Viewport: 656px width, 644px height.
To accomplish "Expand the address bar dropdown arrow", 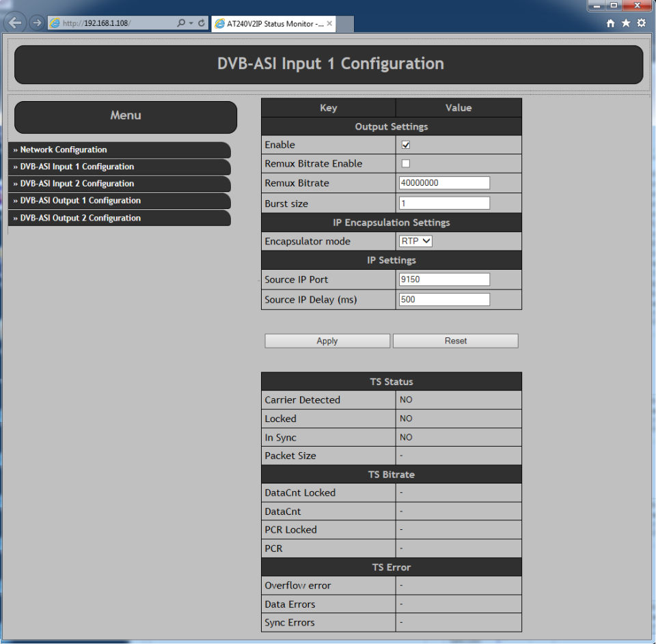I will [191, 23].
